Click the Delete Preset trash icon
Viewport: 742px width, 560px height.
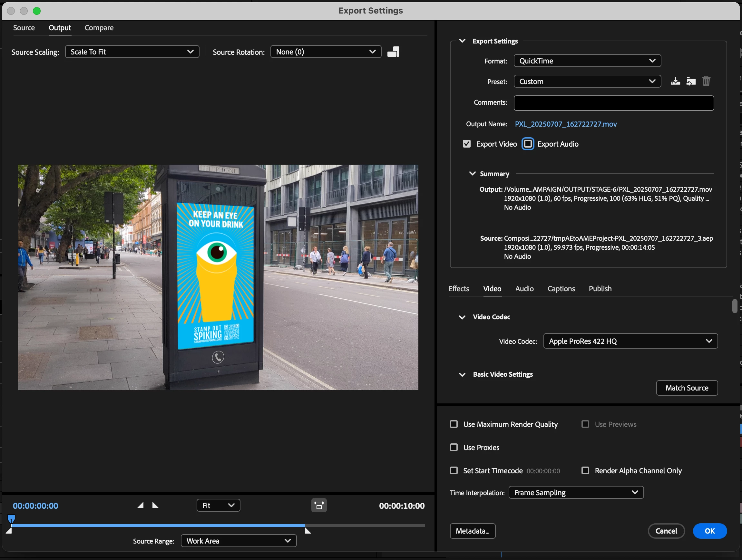[706, 82]
